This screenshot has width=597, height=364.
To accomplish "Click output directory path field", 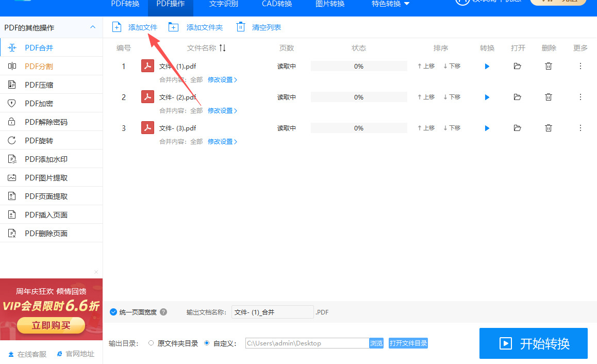I will coord(307,343).
